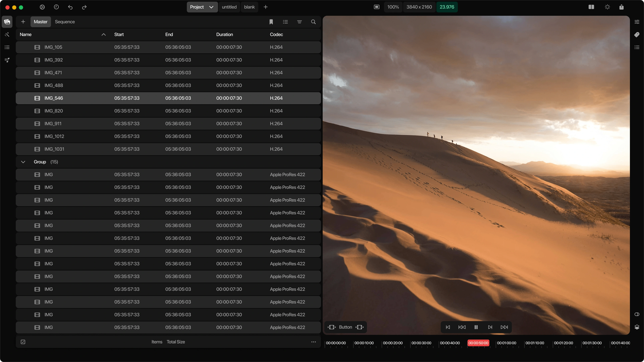
Task: Open the three-dots more options menu
Action: (x=313, y=342)
